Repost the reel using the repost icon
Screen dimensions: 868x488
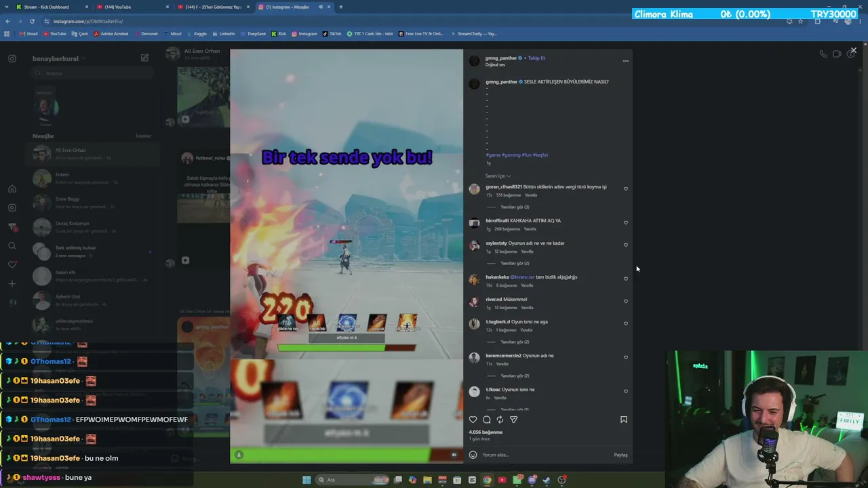[x=500, y=420]
